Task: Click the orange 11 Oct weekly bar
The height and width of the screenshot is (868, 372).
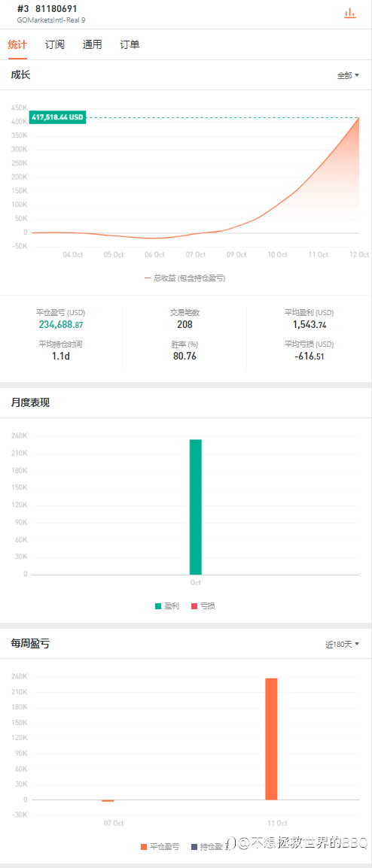Action: (271, 739)
